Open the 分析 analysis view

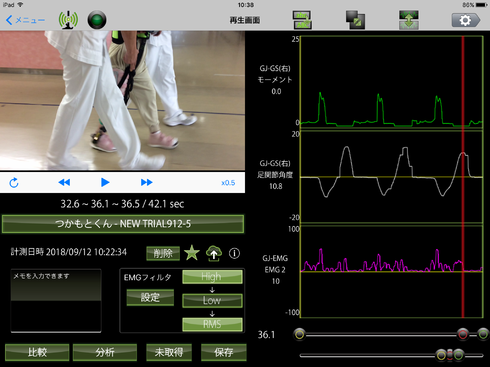coord(105,352)
